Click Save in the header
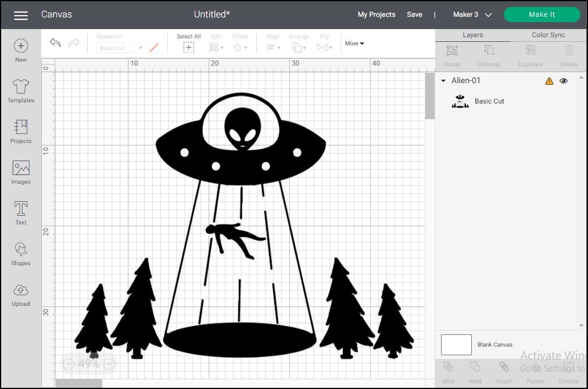This screenshot has width=588, height=389. point(414,15)
